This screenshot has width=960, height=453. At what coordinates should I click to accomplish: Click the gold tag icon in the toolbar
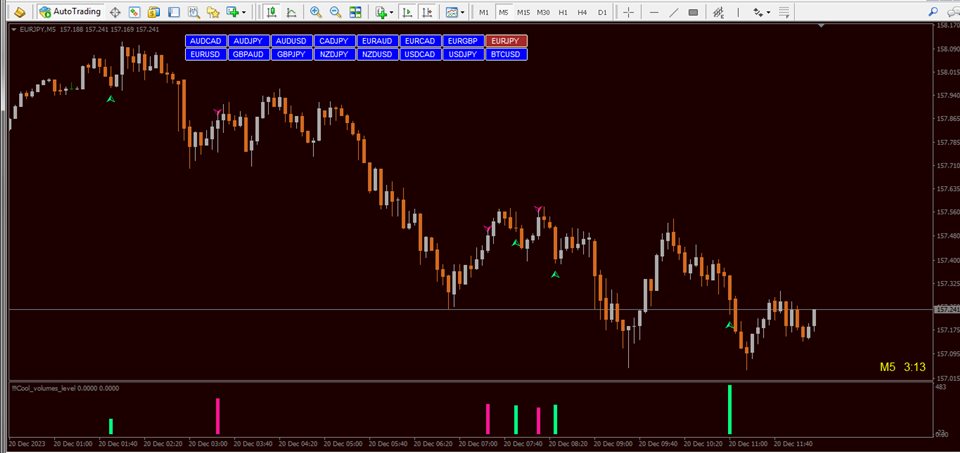(20, 12)
